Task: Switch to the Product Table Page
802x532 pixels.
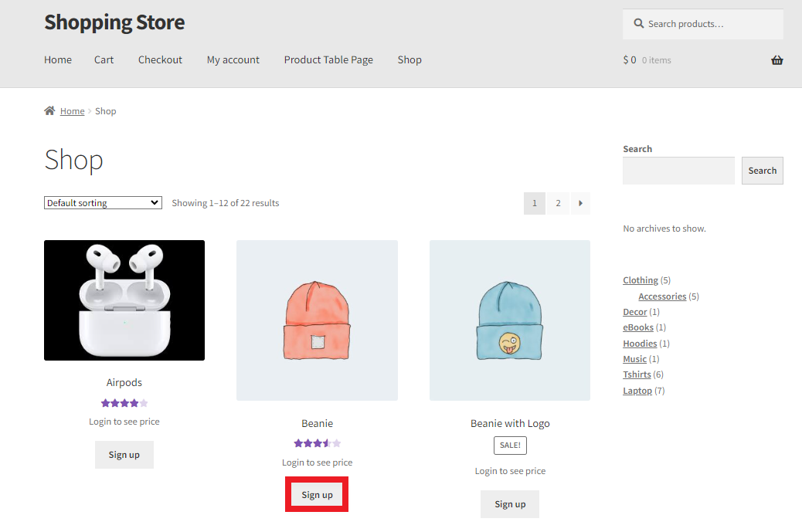Action: coord(328,59)
